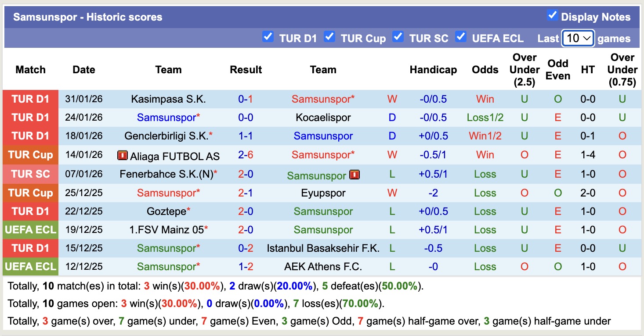This screenshot has height=336, width=644.
Task: Select the 2-6 result score link
Action: pyautogui.click(x=246, y=155)
